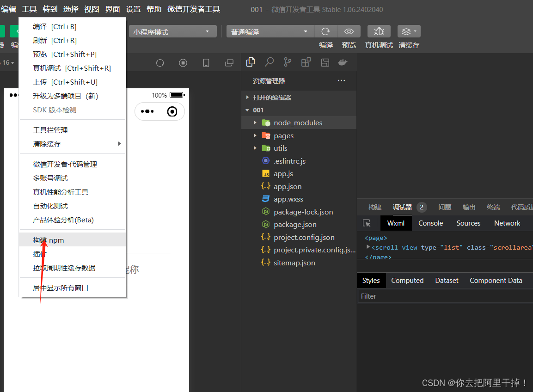Click the detach simulator window icon
The height and width of the screenshot is (392, 533).
(229, 63)
